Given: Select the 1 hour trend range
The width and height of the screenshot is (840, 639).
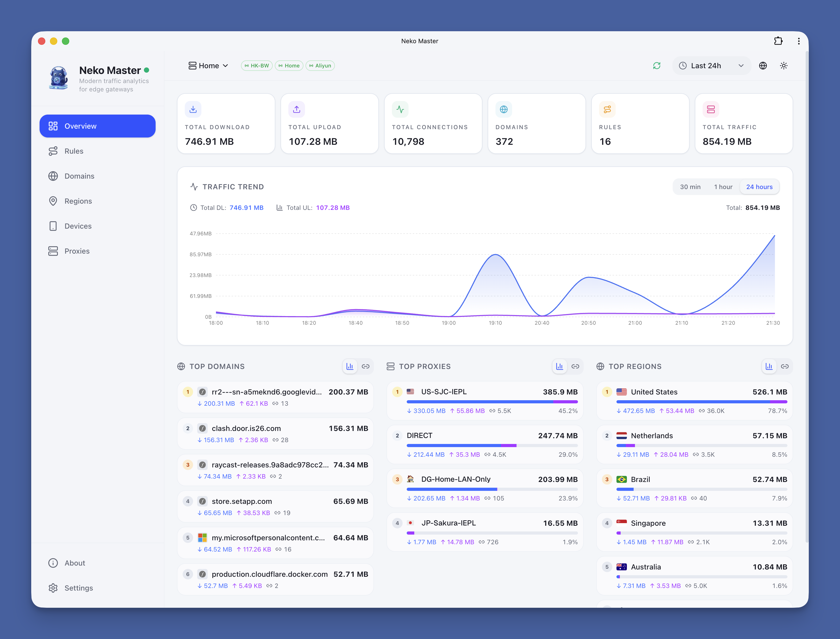Looking at the screenshot, I should (723, 187).
